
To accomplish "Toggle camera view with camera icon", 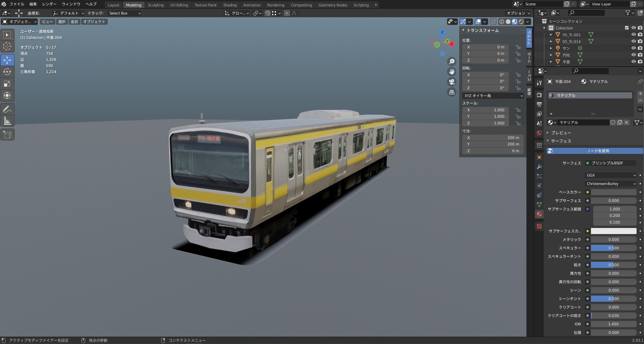I will pyautogui.click(x=451, y=82).
